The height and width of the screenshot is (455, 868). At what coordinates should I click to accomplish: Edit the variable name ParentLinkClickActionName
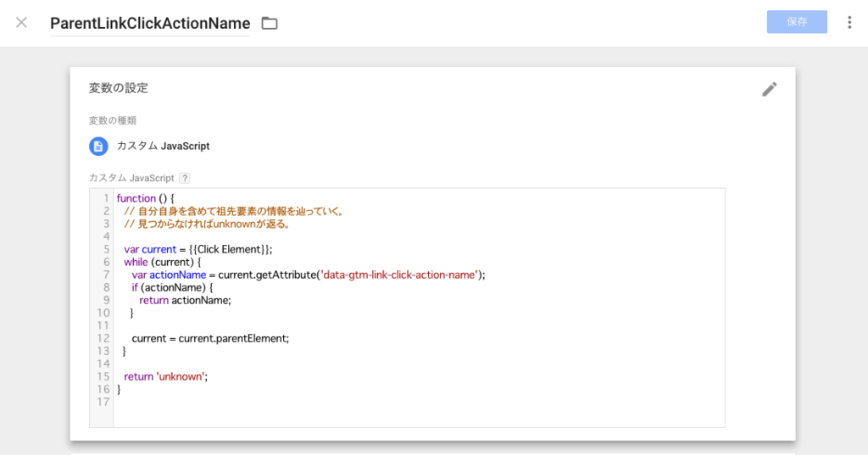[x=150, y=23]
